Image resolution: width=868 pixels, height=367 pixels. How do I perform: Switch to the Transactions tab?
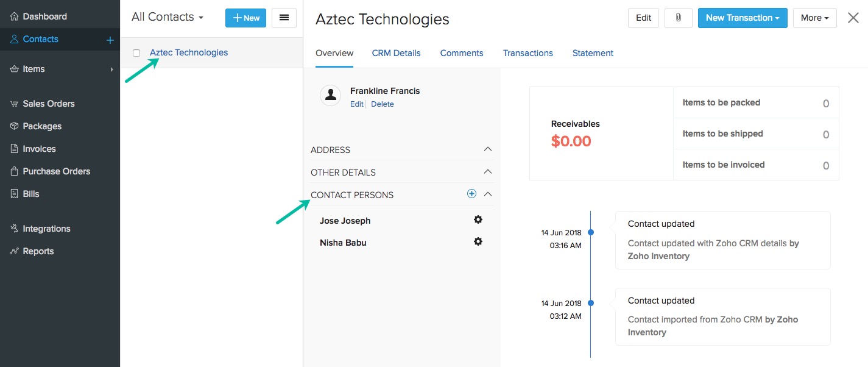click(528, 53)
